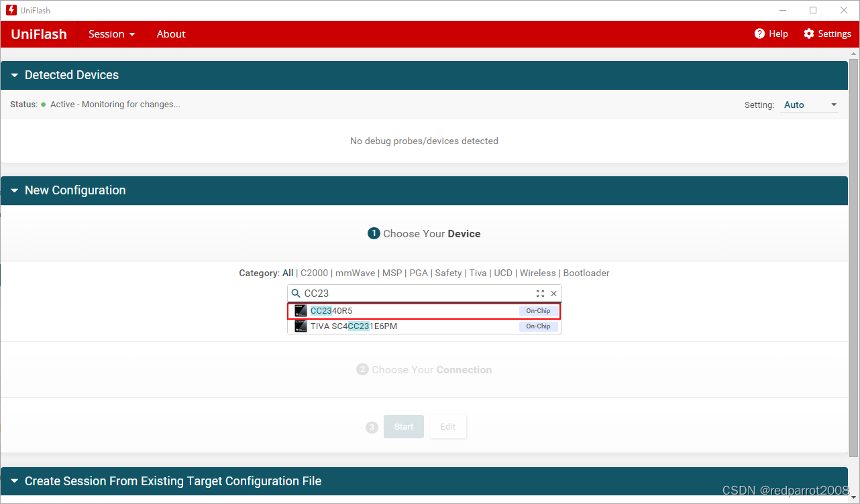Image resolution: width=860 pixels, height=504 pixels.
Task: Filter devices by Tiva category
Action: [478, 273]
